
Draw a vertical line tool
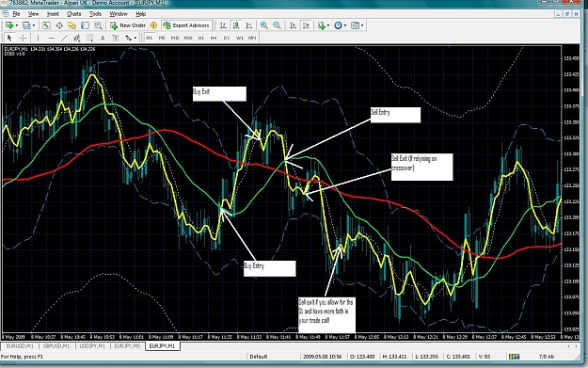tap(38, 38)
